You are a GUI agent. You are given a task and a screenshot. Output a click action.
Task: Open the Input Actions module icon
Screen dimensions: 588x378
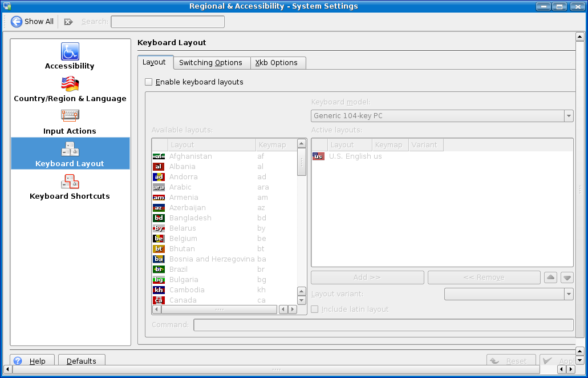70,116
